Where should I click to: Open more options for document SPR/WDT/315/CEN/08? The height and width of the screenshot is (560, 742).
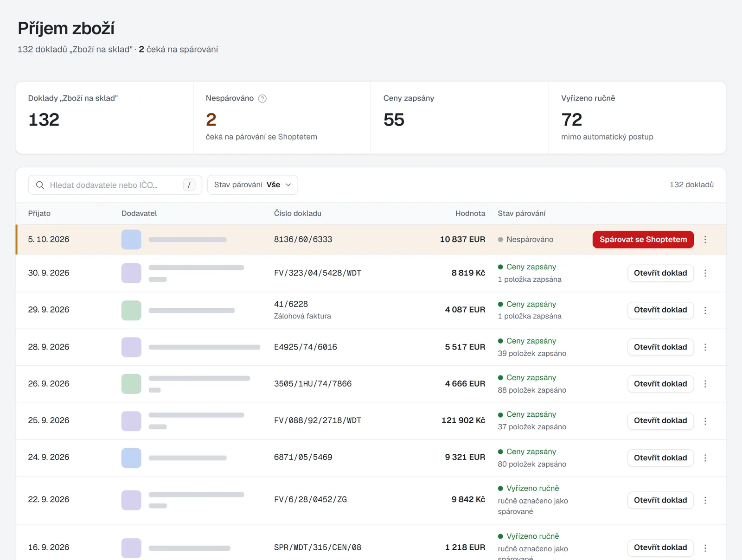tap(705, 548)
